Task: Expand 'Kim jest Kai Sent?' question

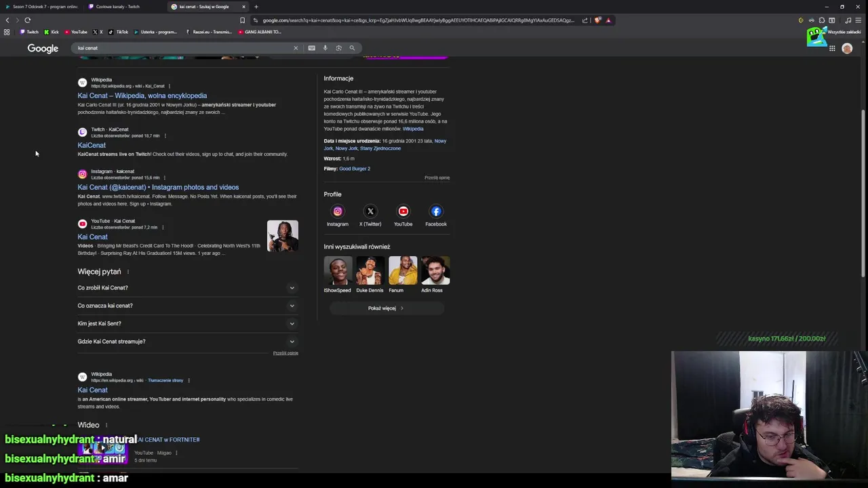Action: 188,323
